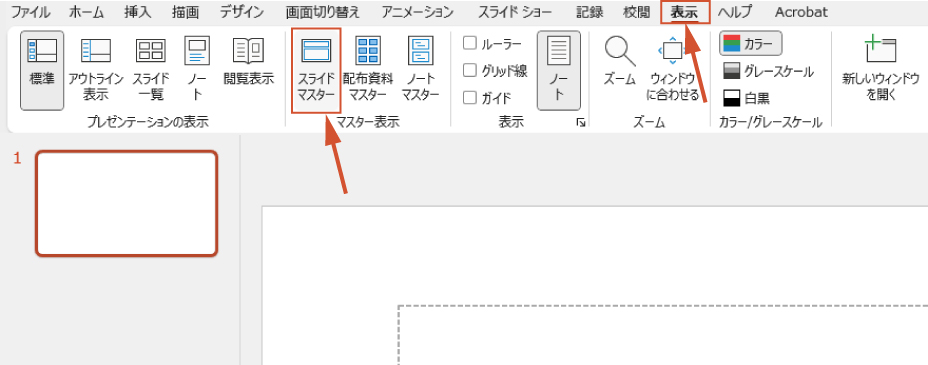The width and height of the screenshot is (928, 365).
Task: Open the 挿入 ribbon tab
Action: (x=138, y=12)
